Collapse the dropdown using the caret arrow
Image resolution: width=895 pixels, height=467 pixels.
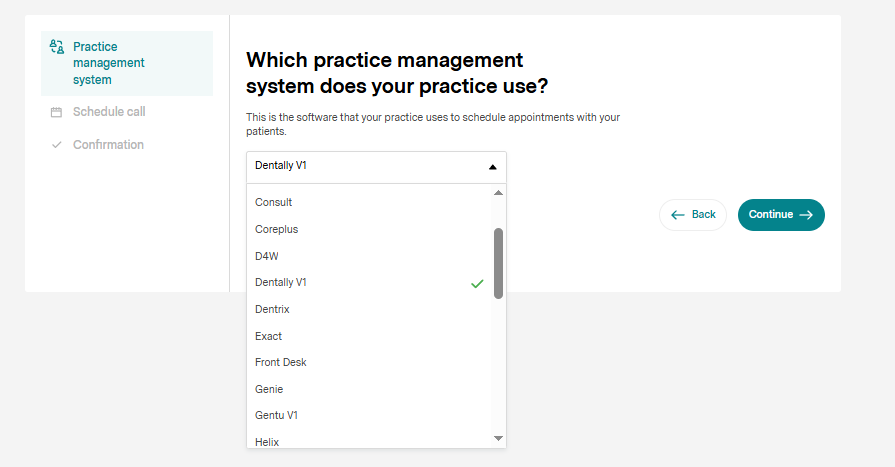(x=492, y=167)
